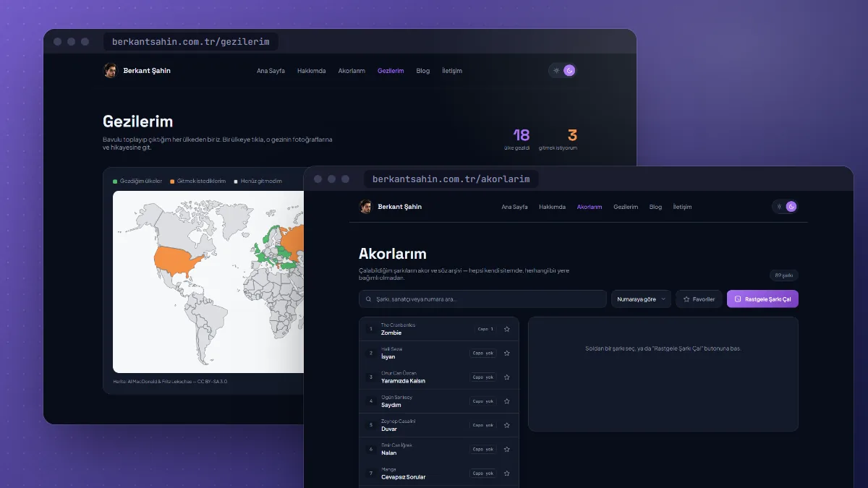The height and width of the screenshot is (488, 868).
Task: Star the song İsyan
Action: pyautogui.click(x=507, y=353)
